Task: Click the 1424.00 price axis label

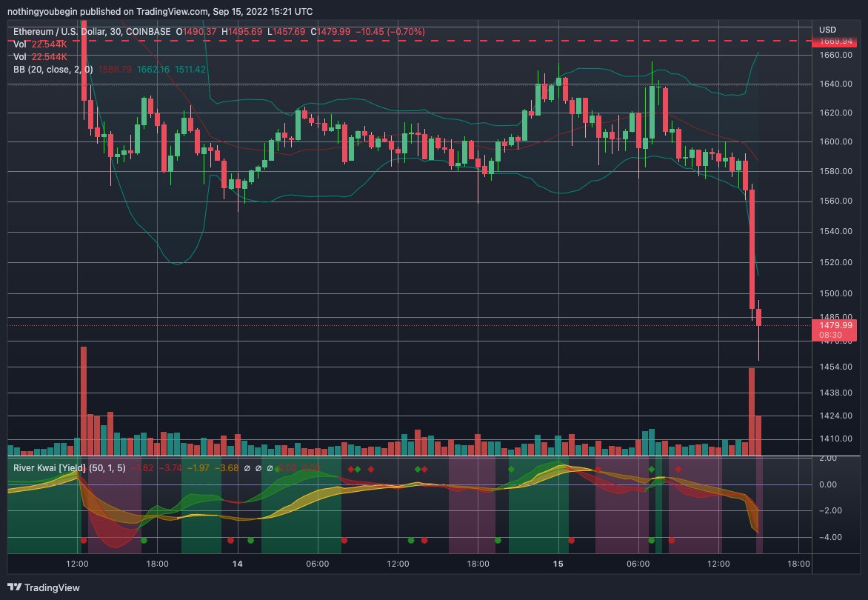Action: coord(835,416)
